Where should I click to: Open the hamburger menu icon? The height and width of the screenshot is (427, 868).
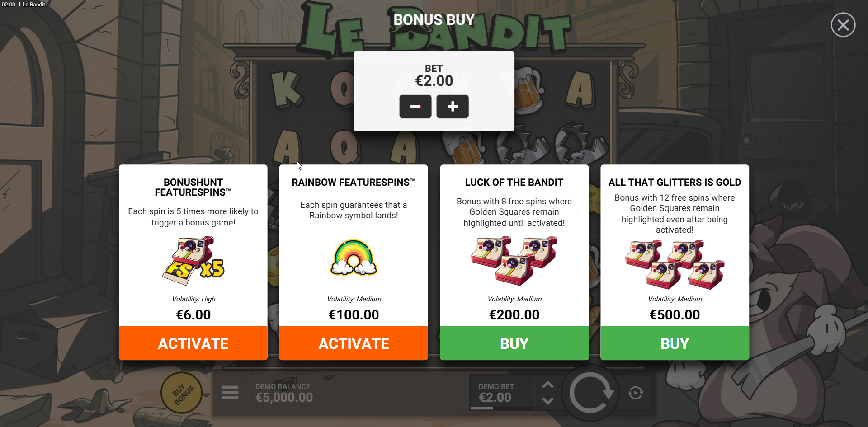[230, 393]
